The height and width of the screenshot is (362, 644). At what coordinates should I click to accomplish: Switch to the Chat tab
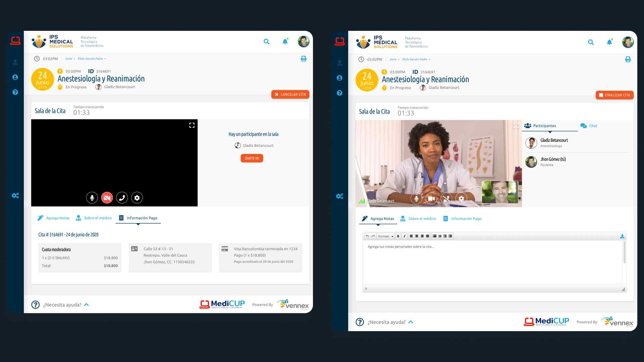point(589,126)
